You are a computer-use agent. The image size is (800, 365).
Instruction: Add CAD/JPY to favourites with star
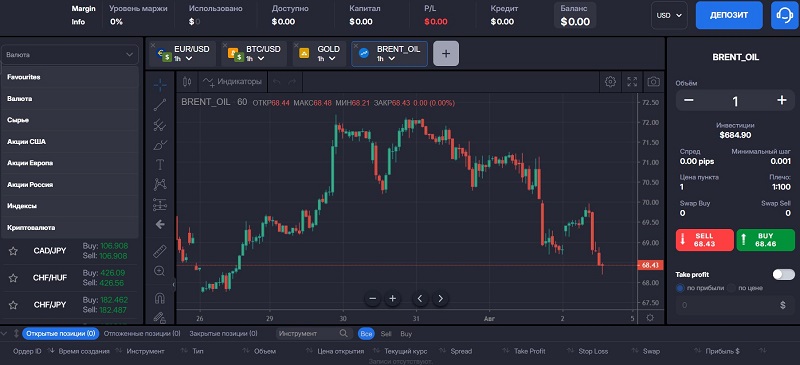coord(14,251)
